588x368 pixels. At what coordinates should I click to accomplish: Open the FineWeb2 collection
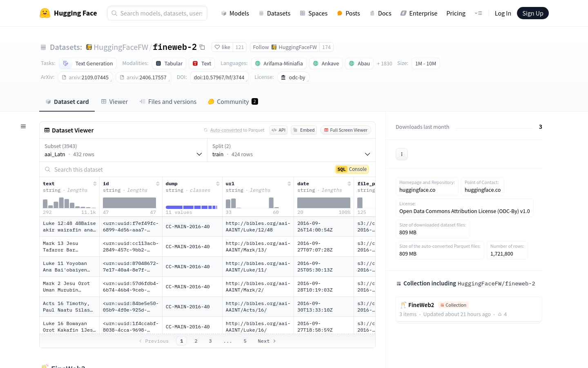tap(469, 310)
